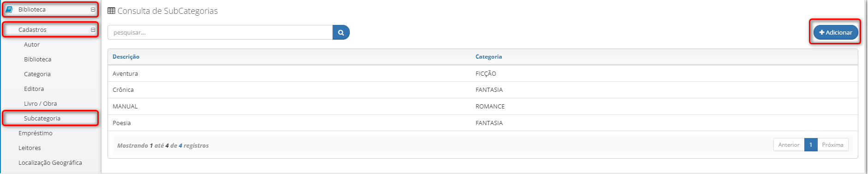This screenshot has height=174, width=868.
Task: Open Localização Geográfica in the sidebar
Action: (50, 162)
